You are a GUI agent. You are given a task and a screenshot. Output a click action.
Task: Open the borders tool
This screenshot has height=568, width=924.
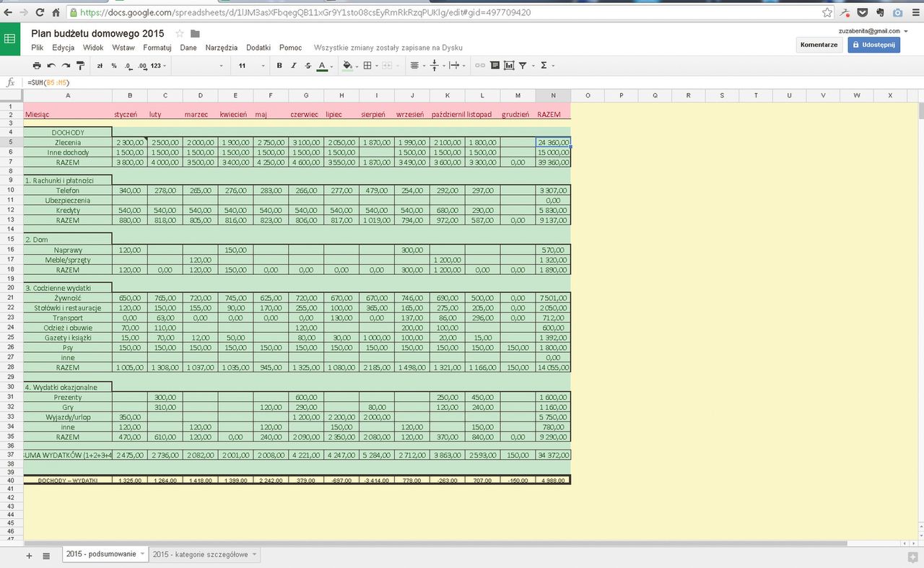pyautogui.click(x=369, y=66)
